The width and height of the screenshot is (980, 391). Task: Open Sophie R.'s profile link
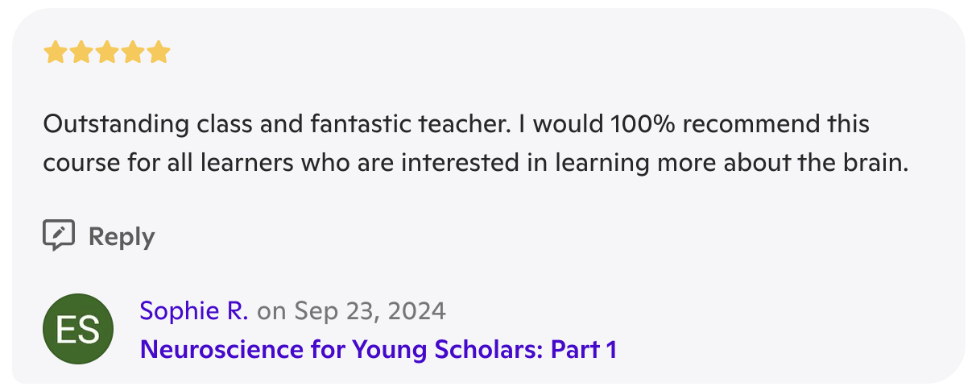(x=194, y=310)
